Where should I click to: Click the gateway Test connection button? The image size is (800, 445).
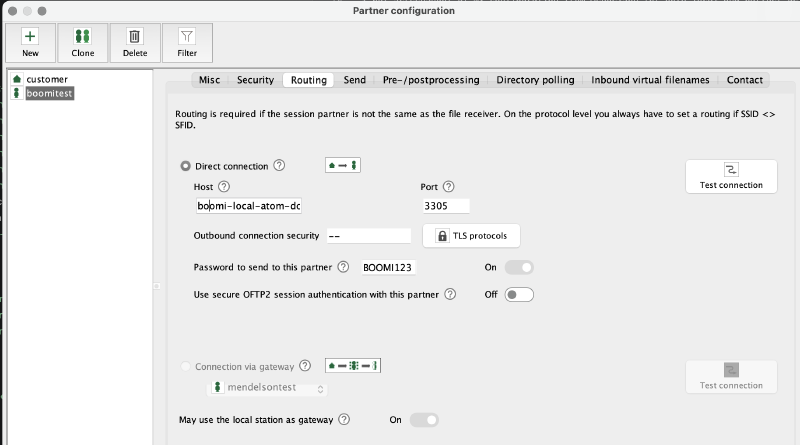pyautogui.click(x=731, y=377)
